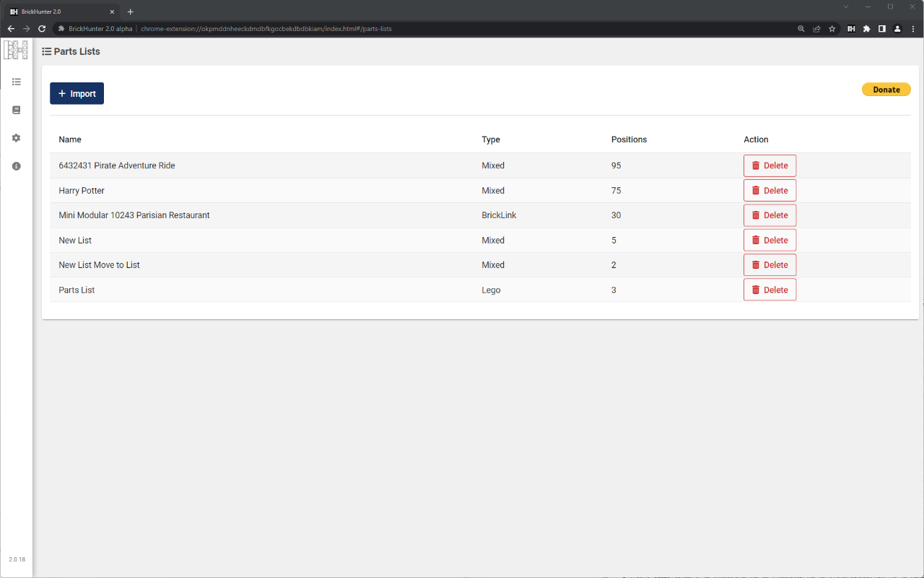Click the Mixed type of Harry Potter
Screen dimensions: 924x578
click(493, 191)
